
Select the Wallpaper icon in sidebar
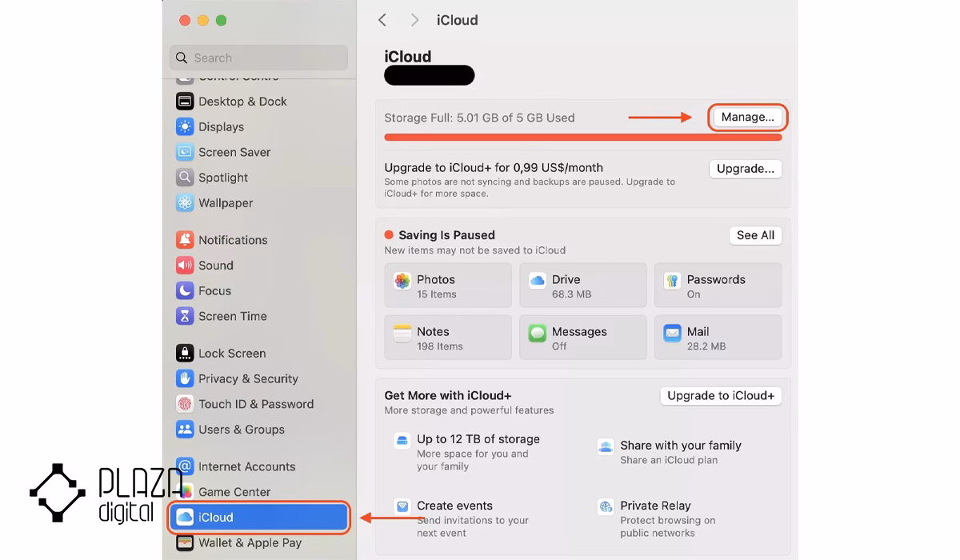coord(185,203)
